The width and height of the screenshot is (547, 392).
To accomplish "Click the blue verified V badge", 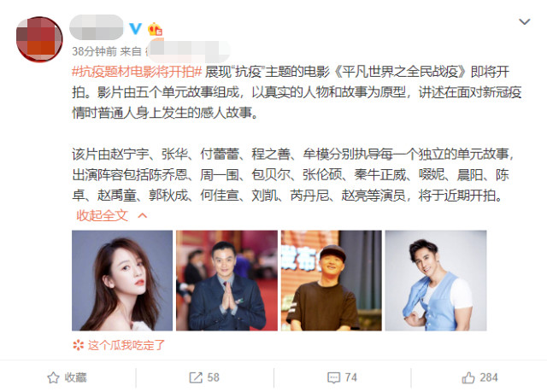I will [135, 28].
